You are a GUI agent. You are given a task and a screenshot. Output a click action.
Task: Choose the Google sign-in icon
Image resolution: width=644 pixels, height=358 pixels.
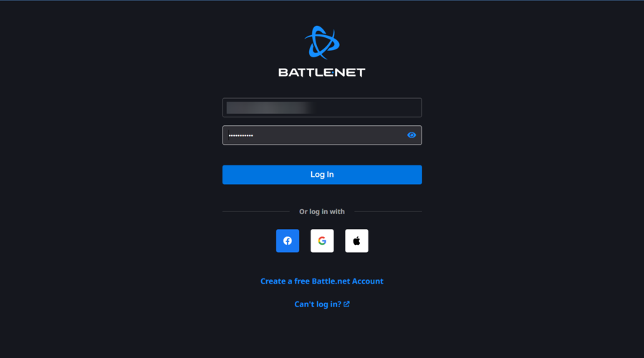322,241
